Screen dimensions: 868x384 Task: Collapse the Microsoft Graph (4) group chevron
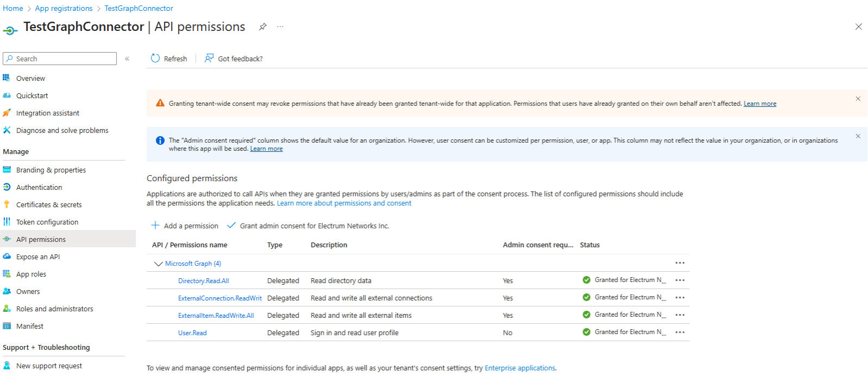click(159, 264)
